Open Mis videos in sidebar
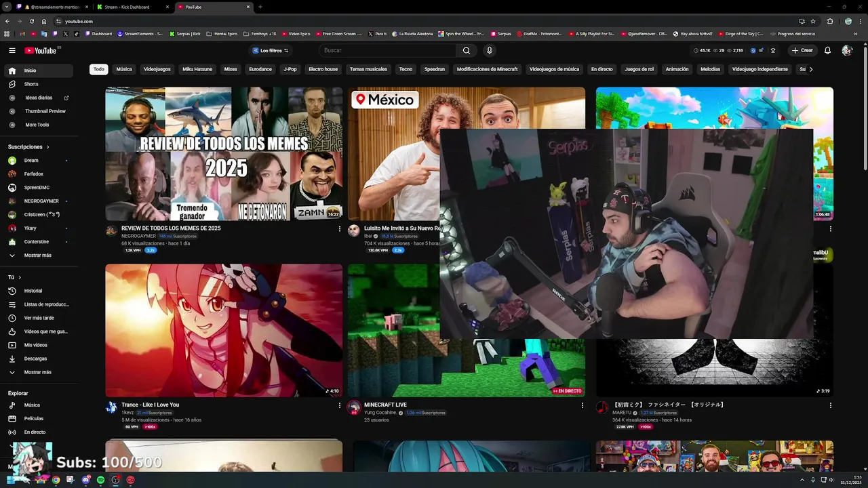 38,345
